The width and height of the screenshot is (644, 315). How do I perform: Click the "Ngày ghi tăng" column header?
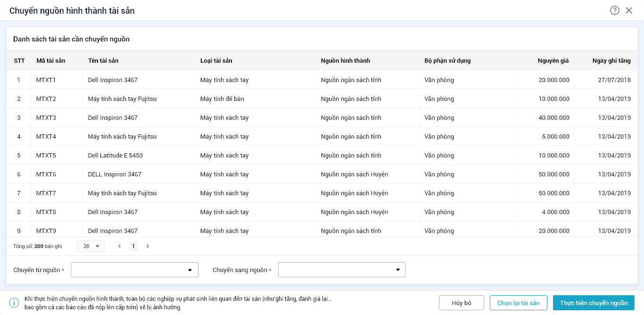tap(611, 61)
